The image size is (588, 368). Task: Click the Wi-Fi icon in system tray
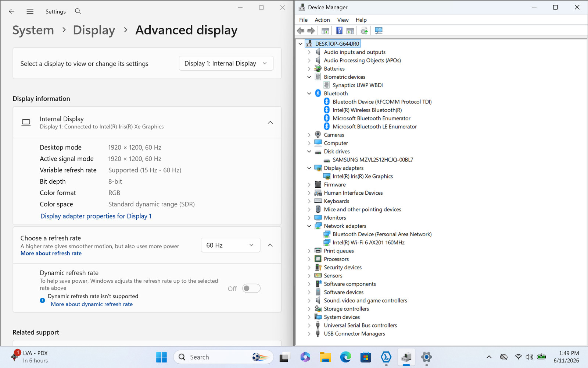518,357
